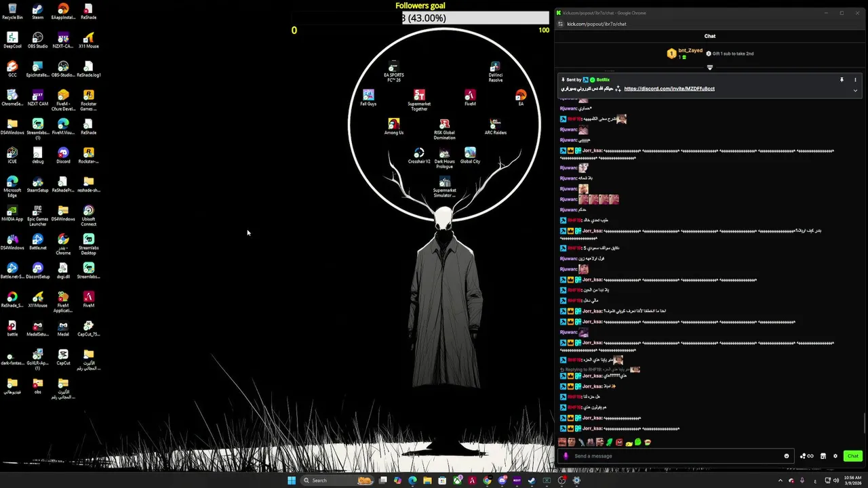Select the Global City game icon
This screenshot has height=488, width=868.
pos(470,156)
